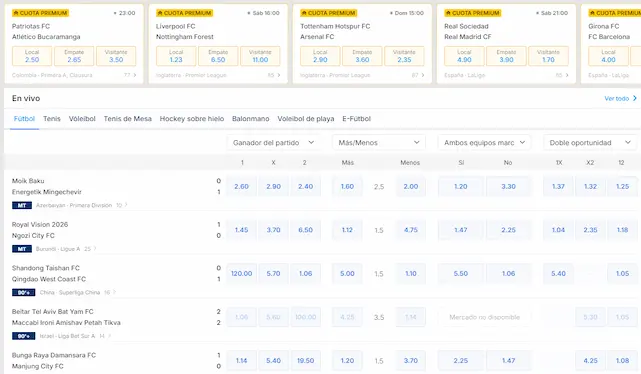Viewport: 641px width, 374px height.
Task: Expand the Ambos equipos marc dropdown
Action: click(484, 142)
